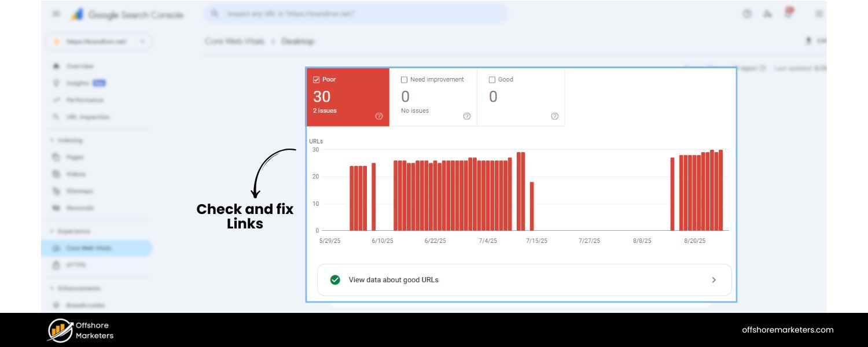The image size is (868, 347).
Task: Click the URL inspection search field
Action: [x=355, y=14]
